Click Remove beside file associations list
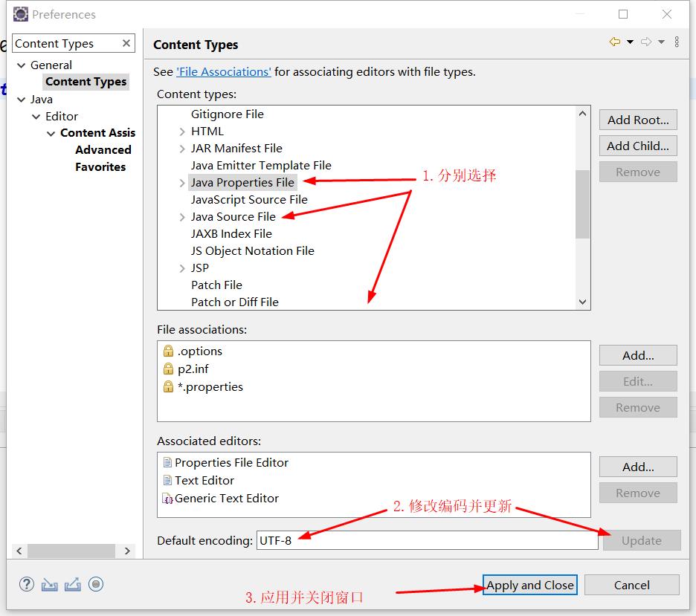Image resolution: width=696 pixels, height=616 pixels. 638,407
